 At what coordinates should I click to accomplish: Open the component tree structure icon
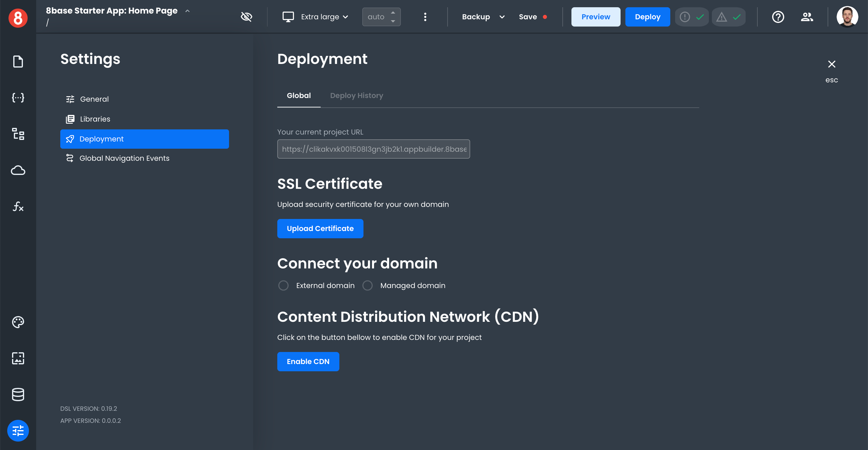coord(18,134)
